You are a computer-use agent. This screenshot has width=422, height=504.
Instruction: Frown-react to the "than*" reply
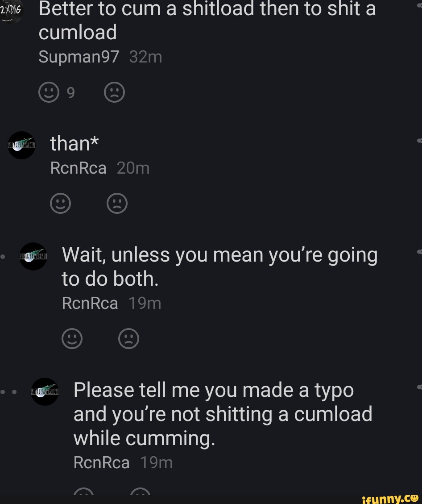click(117, 204)
